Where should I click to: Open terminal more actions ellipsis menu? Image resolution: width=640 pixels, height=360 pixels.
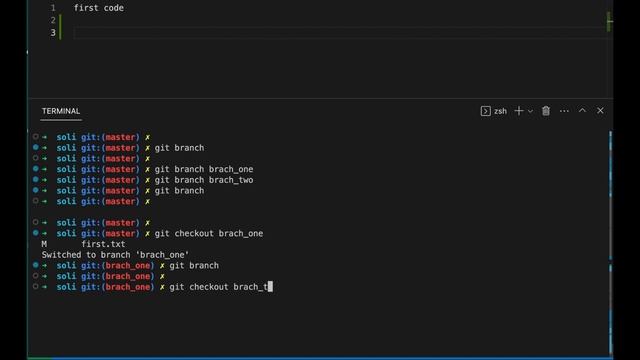564,111
